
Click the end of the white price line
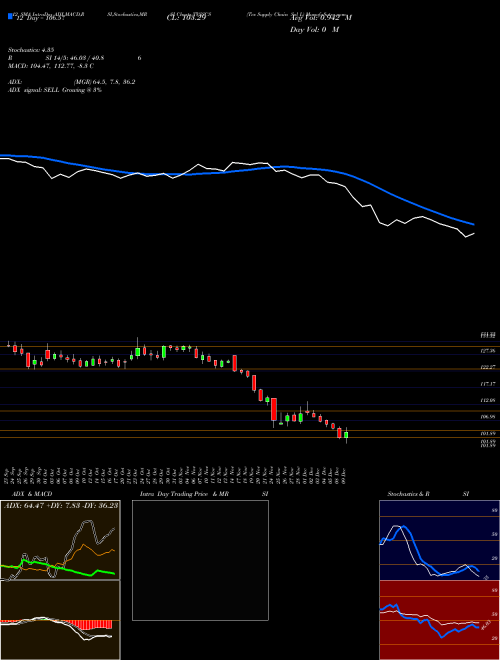click(x=474, y=233)
